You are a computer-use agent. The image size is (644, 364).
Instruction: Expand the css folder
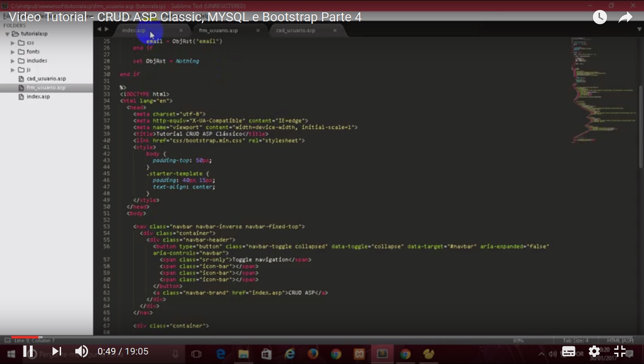click(x=13, y=43)
